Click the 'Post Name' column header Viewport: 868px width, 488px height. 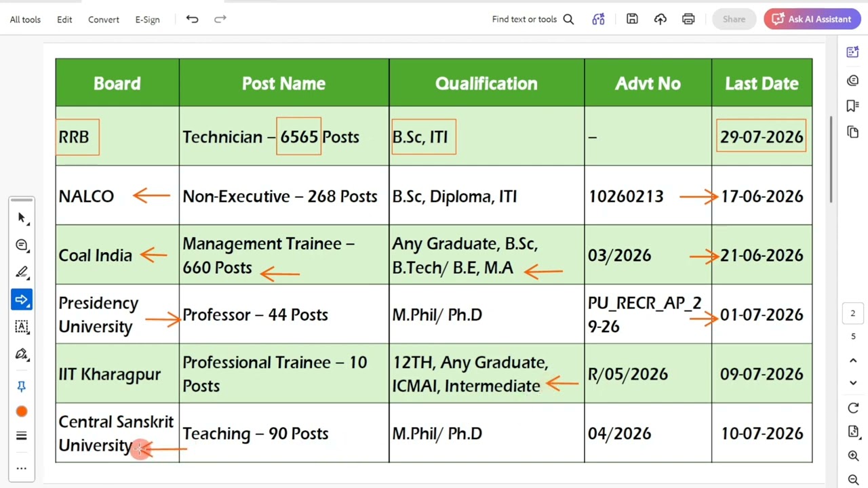pyautogui.click(x=284, y=83)
